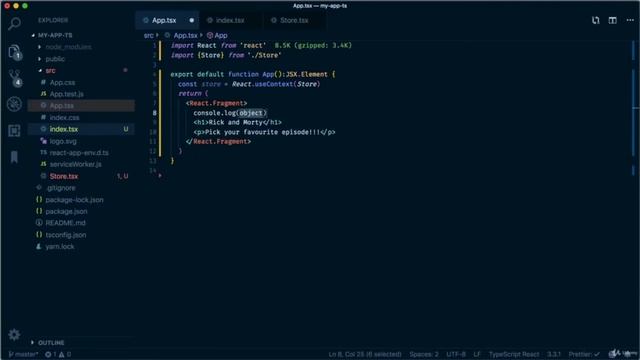The height and width of the screenshot is (360, 640).
Task: Open errors and warnings status item
Action: (x=58, y=354)
